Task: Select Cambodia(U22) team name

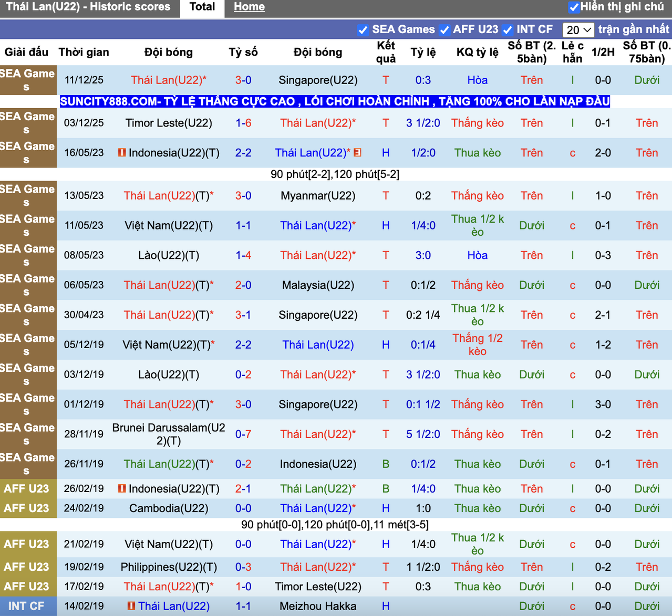Action: tap(169, 508)
